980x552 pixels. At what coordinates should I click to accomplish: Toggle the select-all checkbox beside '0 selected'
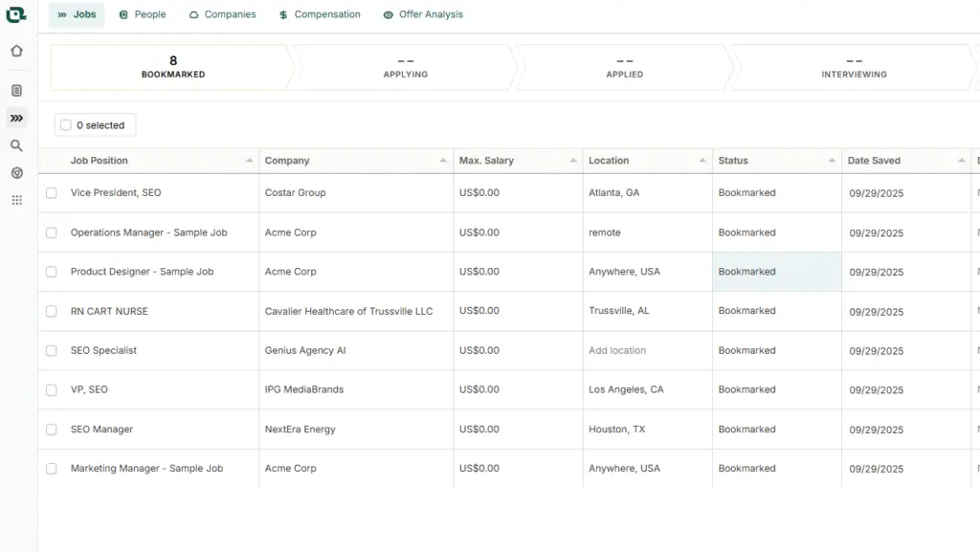(65, 125)
